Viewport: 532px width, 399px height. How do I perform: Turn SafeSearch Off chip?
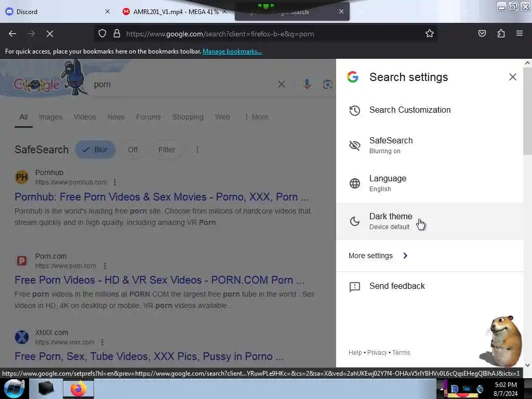[132, 150]
